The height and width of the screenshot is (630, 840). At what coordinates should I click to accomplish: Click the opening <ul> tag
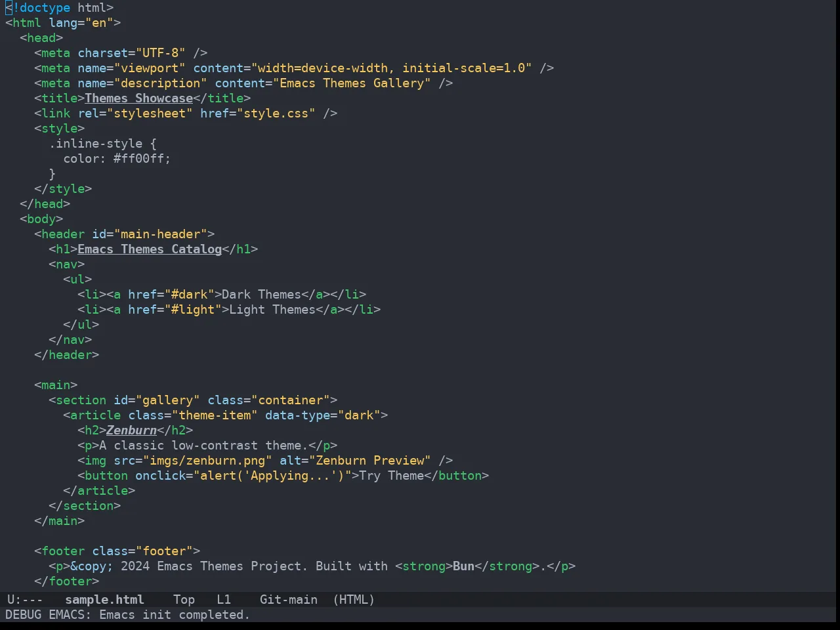pyautogui.click(x=77, y=280)
